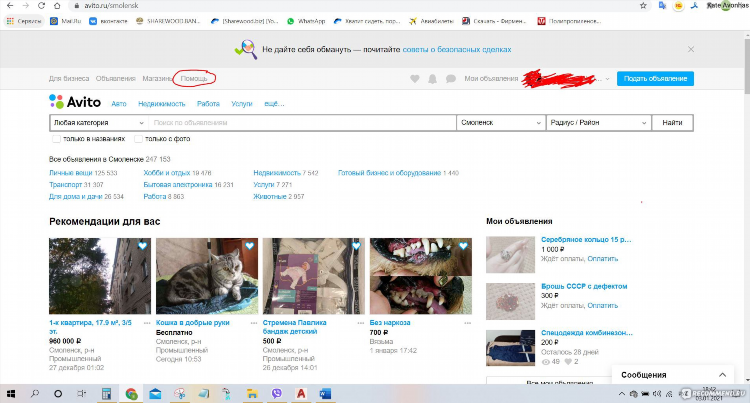Tick the 'только с фото' checkbox
The height and width of the screenshot is (403, 750).
138,139
